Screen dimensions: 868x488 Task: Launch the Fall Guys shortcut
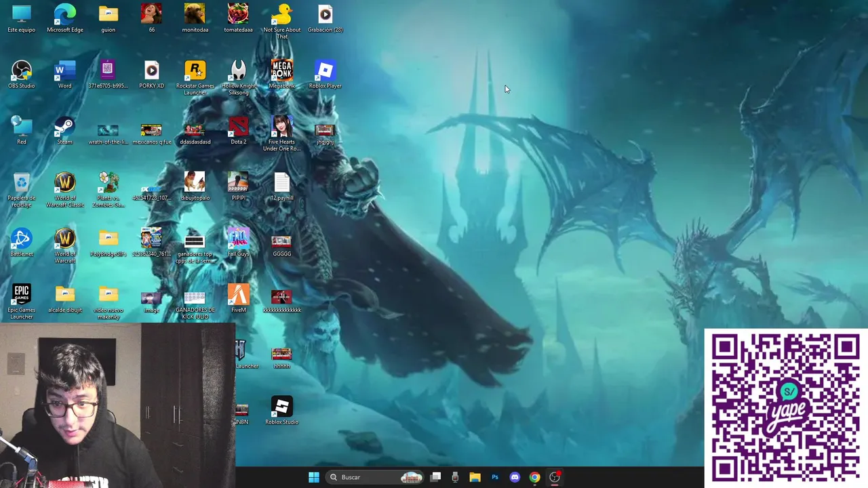[x=238, y=243]
